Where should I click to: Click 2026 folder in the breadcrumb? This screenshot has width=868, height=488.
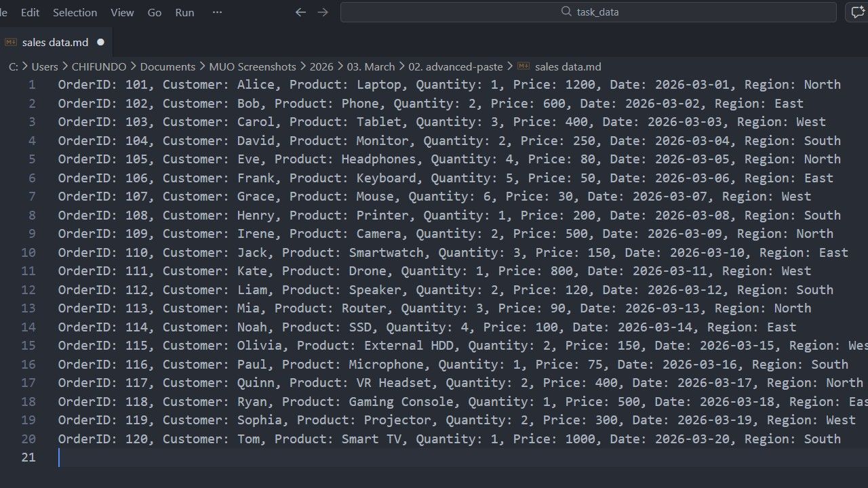321,66
